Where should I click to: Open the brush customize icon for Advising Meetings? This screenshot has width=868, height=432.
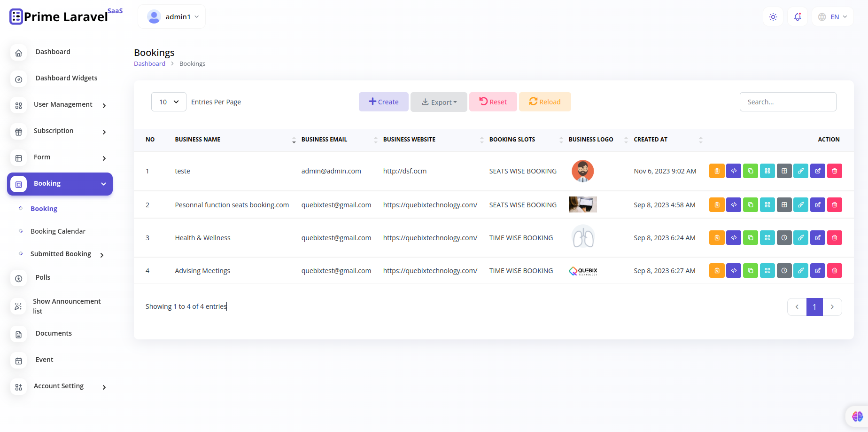[801, 270]
